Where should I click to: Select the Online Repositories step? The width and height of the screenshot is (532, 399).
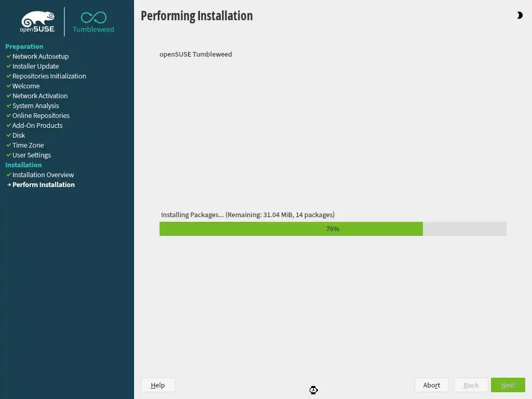pyautogui.click(x=41, y=116)
